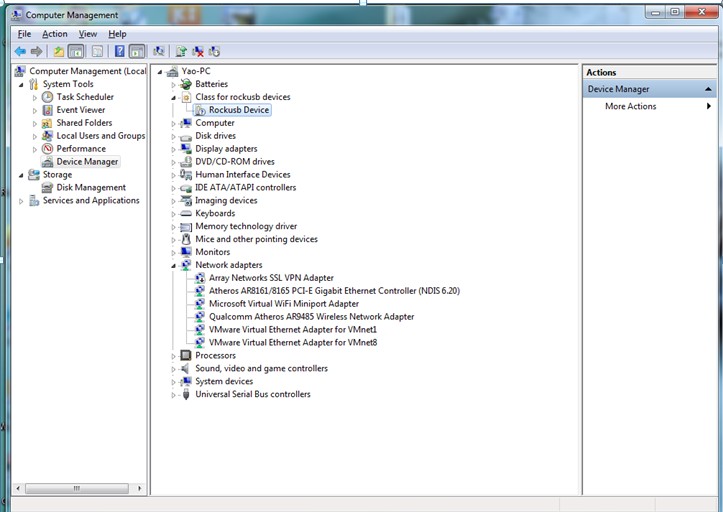This screenshot has width=723, height=512.
Task: Select Task Scheduler in console tree
Action: (x=84, y=97)
